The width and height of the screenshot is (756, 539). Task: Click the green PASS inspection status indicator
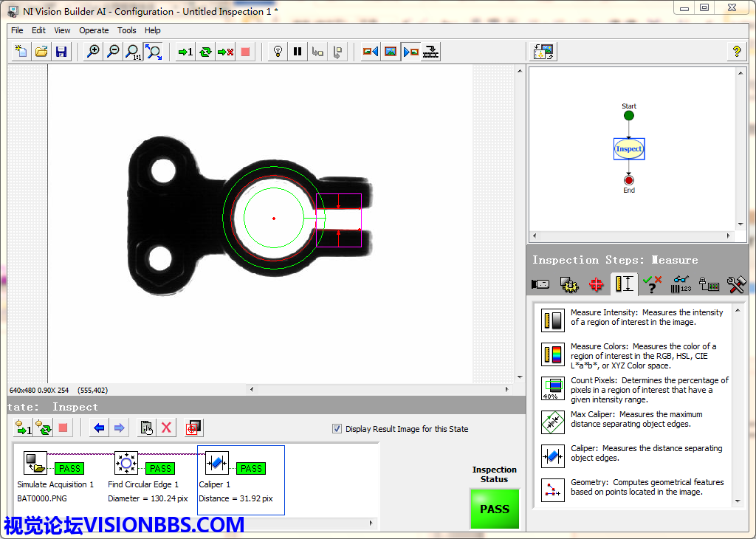click(x=494, y=509)
